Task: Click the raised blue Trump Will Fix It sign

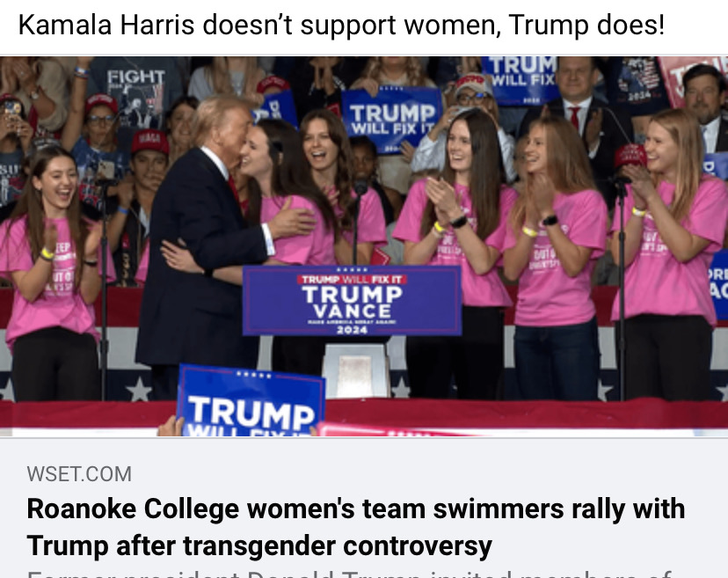Action: [x=392, y=119]
